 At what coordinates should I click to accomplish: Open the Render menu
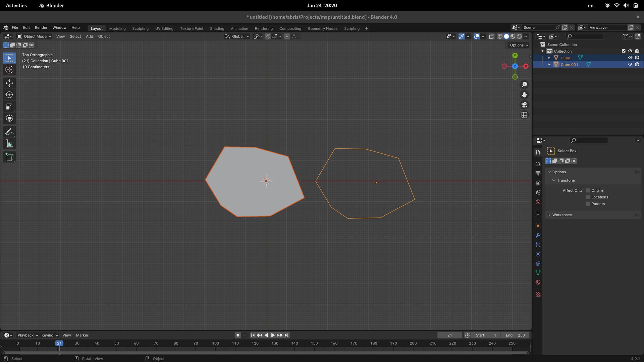pos(41,27)
